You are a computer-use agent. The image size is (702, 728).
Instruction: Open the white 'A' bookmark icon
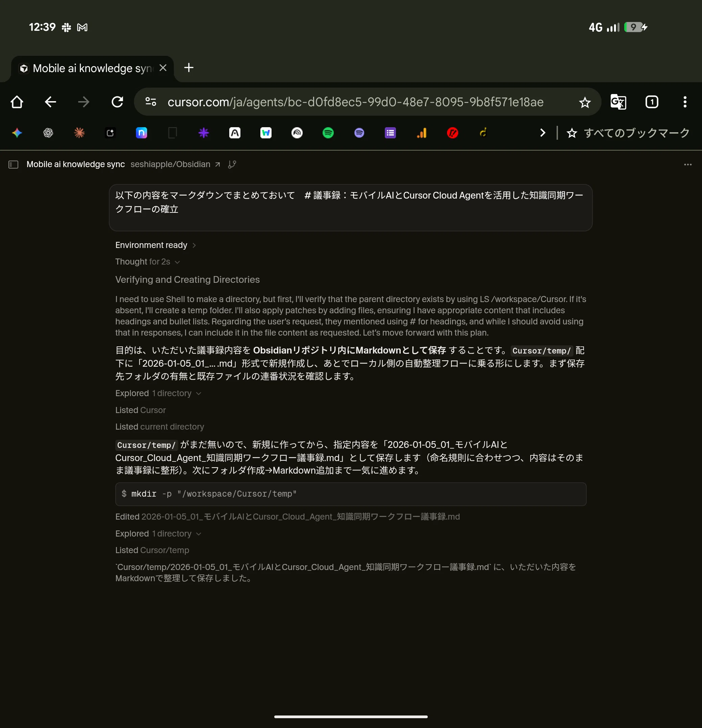point(235,133)
